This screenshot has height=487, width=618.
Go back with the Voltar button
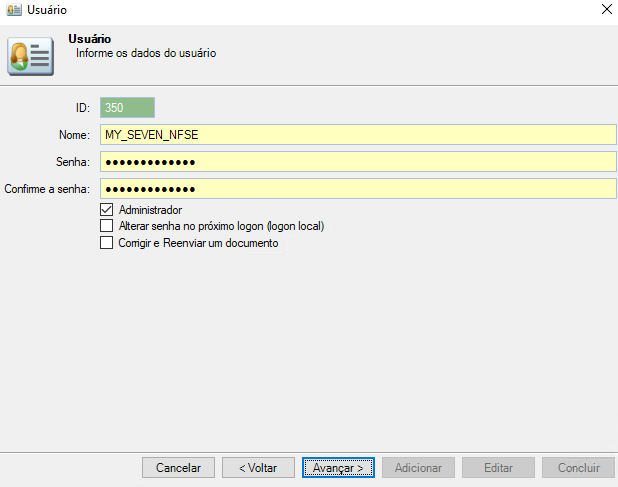pos(258,468)
